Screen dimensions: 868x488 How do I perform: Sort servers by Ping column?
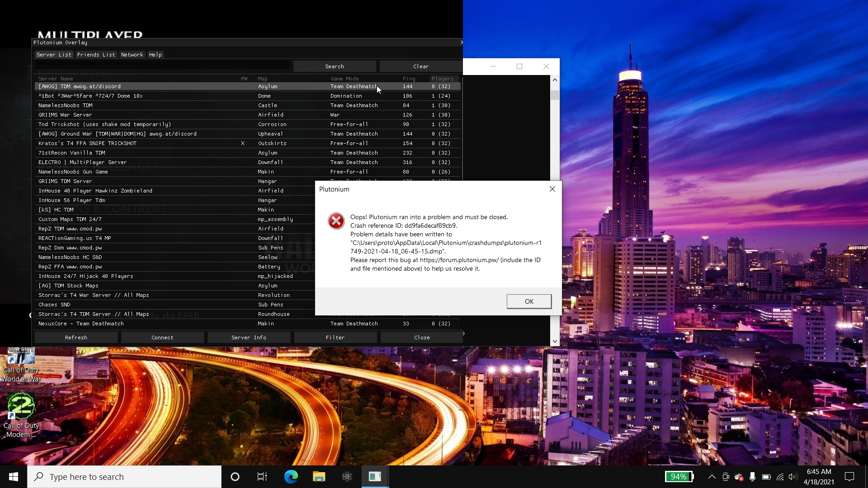pyautogui.click(x=409, y=79)
